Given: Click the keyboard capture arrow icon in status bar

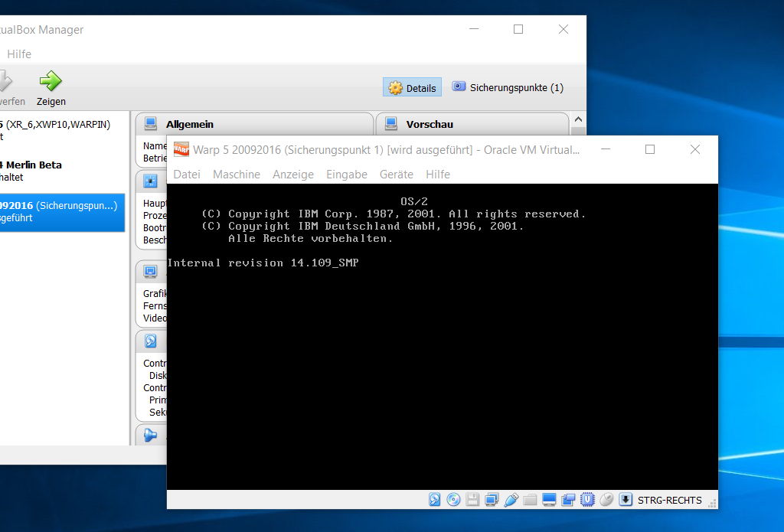Looking at the screenshot, I should pos(626,500).
